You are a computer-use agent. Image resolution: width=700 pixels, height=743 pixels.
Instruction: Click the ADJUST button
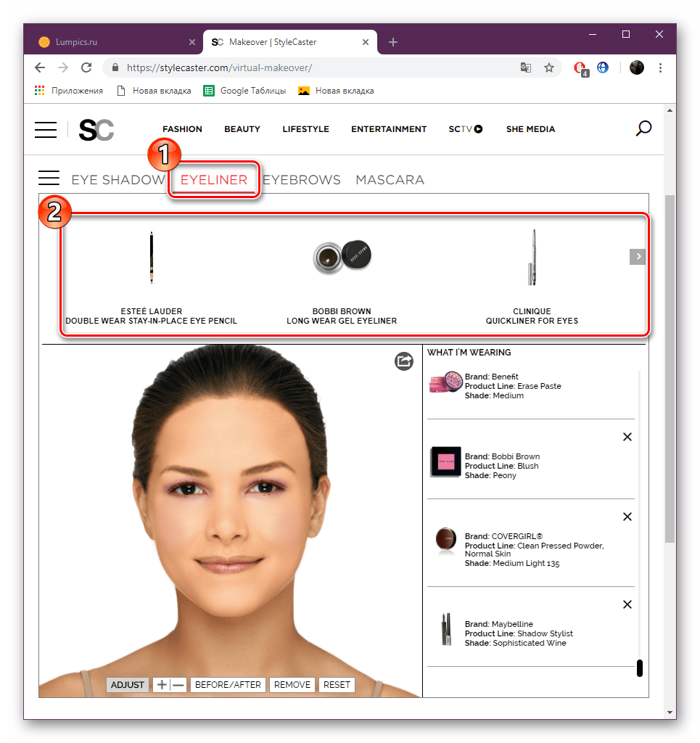point(128,685)
